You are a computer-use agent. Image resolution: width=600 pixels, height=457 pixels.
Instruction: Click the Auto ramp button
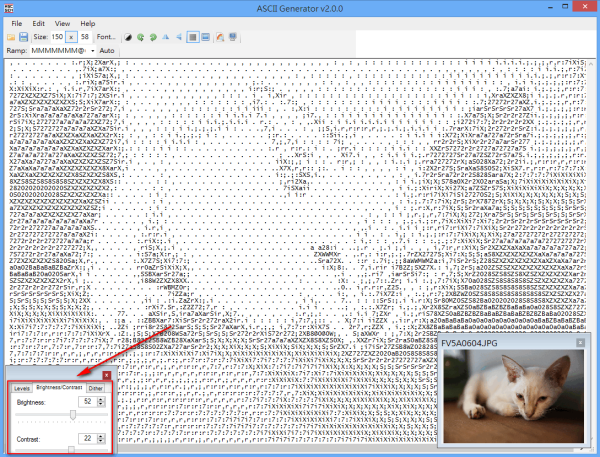coord(107,51)
